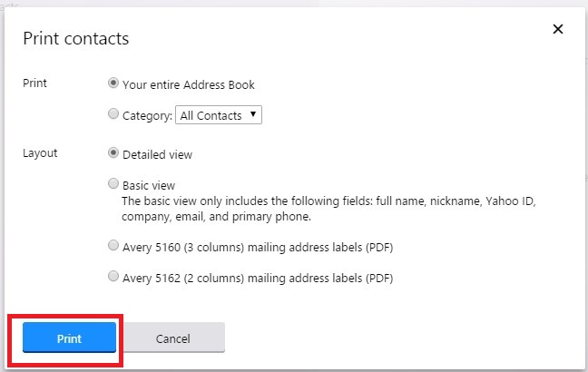Click the basic view fields description text
The width and height of the screenshot is (588, 372).
click(x=336, y=208)
